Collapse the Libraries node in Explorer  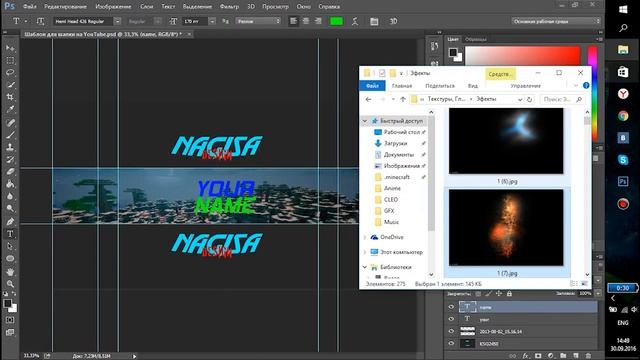[x=365, y=267]
